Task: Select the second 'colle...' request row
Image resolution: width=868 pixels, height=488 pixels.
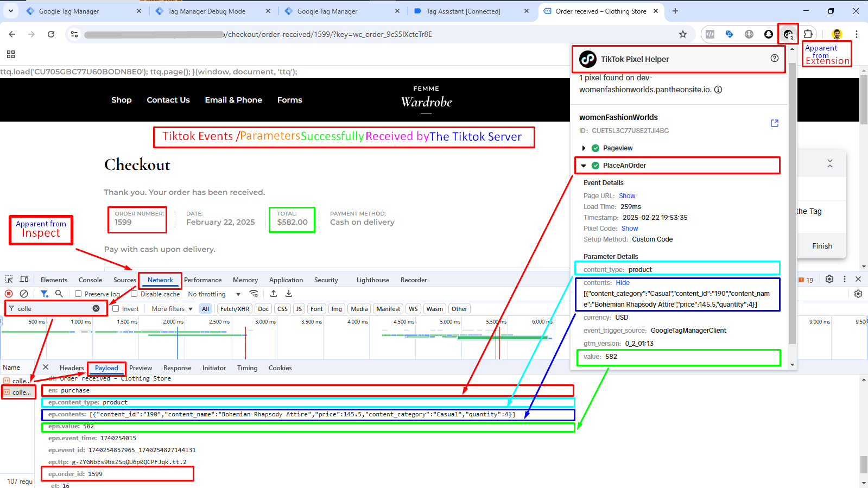Action: tap(18, 392)
